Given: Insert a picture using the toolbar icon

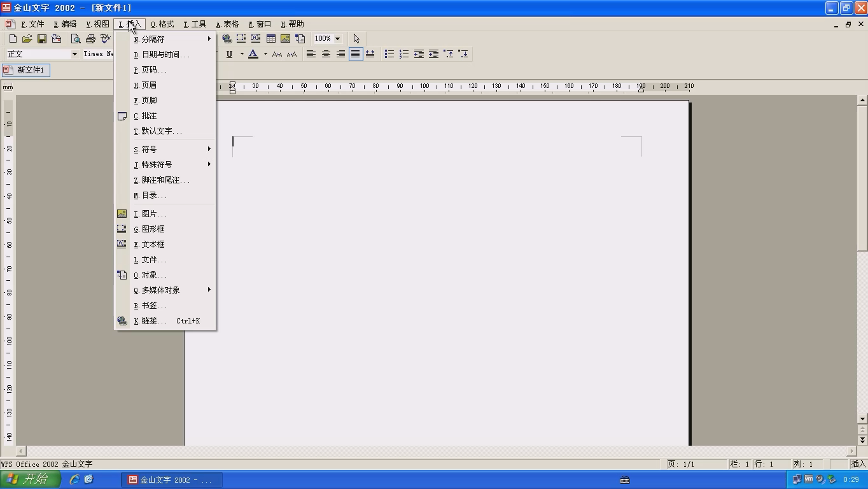Looking at the screenshot, I should [286, 39].
